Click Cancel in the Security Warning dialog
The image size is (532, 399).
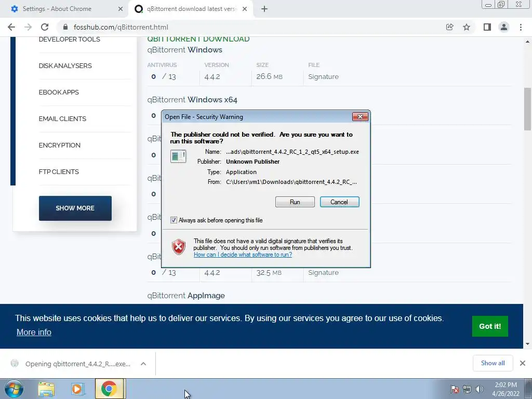[339, 202]
